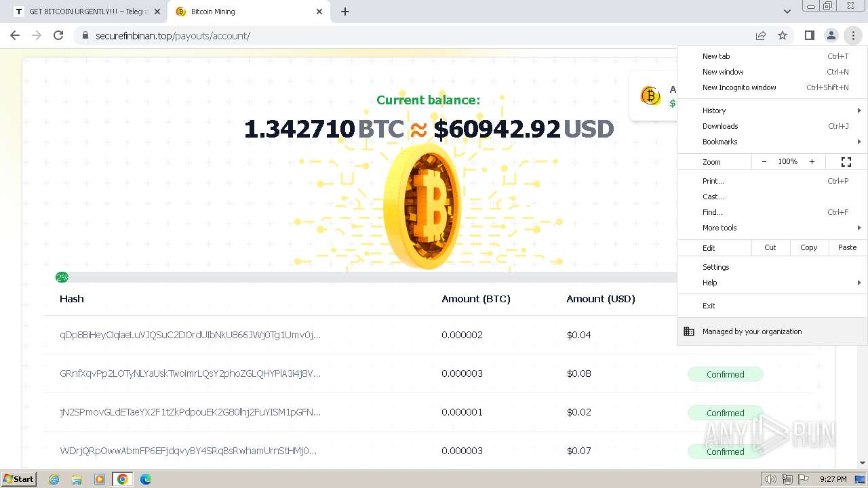
Task: Switch to Chrome in the taskbar
Action: tap(123, 479)
